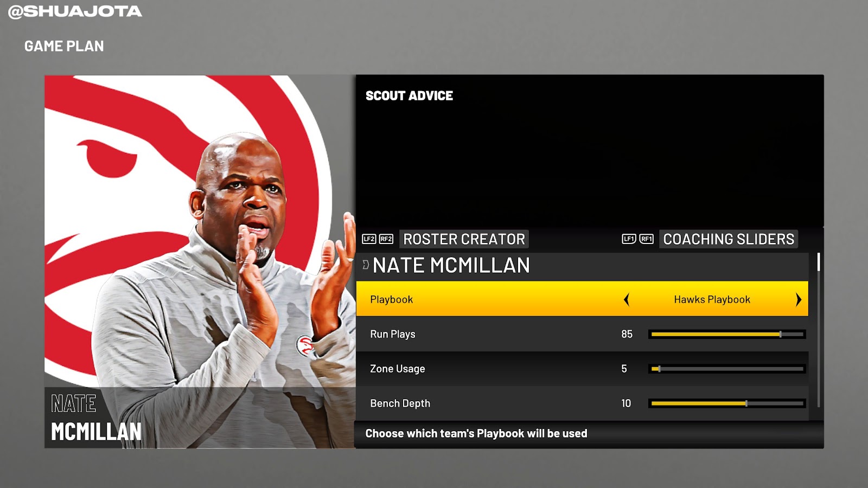Image resolution: width=868 pixels, height=488 pixels.
Task: Click the RF2 button icon
Action: pos(386,239)
